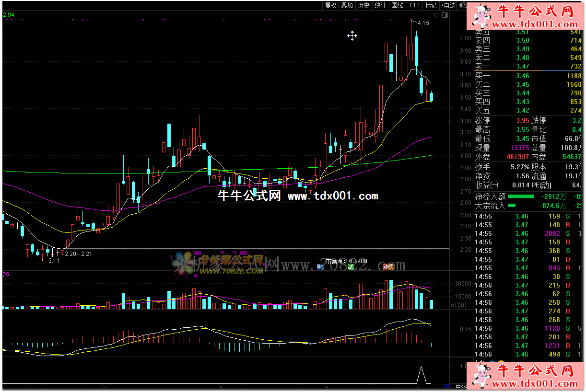The width and height of the screenshot is (586, 392).
Task: Click the 4.15 high price label
Action: point(423,23)
